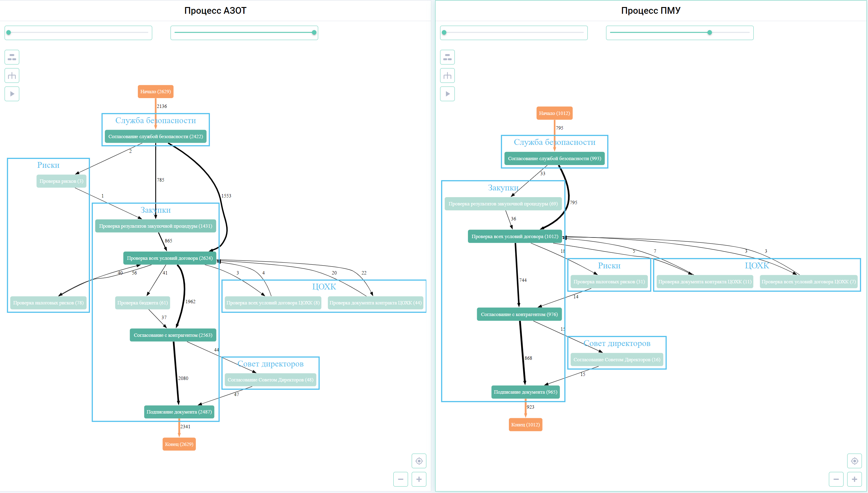Toggle tree layout icon in АЗОТ panel
Viewport: 868px width, 493px height.
[x=12, y=75]
